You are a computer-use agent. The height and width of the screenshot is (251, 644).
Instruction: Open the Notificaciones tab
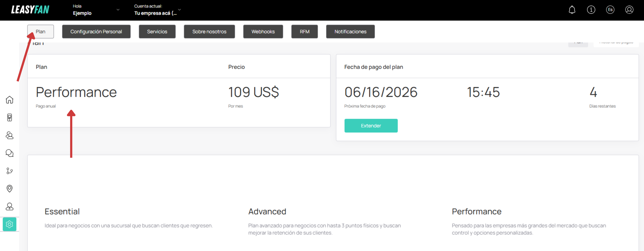tap(350, 32)
